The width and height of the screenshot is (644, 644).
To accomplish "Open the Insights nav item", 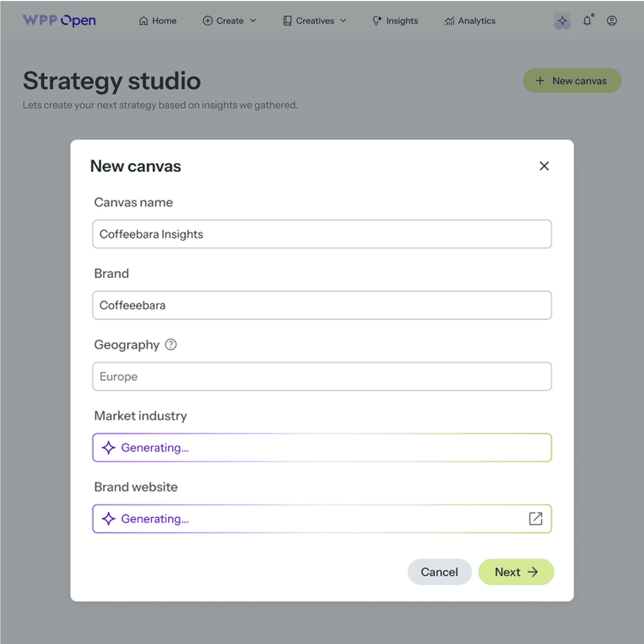I will pos(402,21).
